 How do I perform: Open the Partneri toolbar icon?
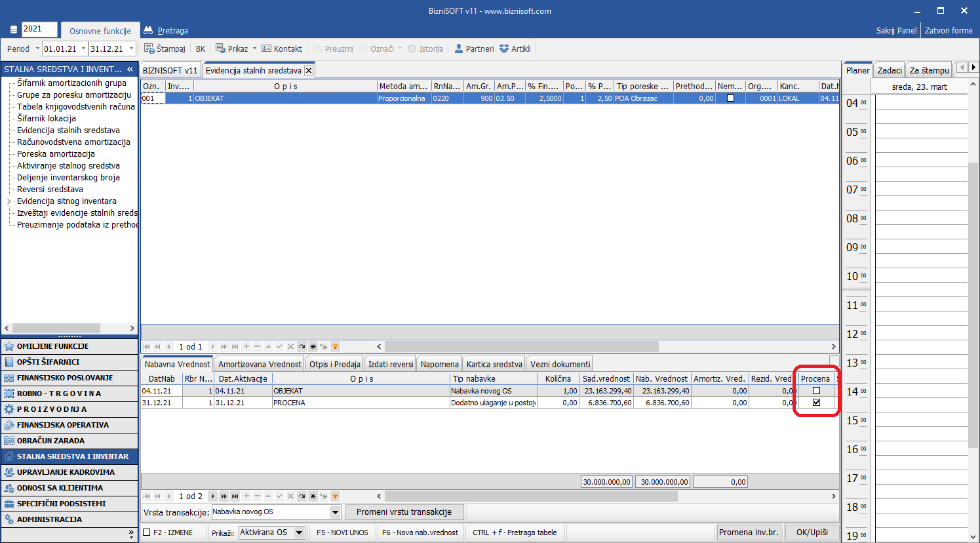459,49
